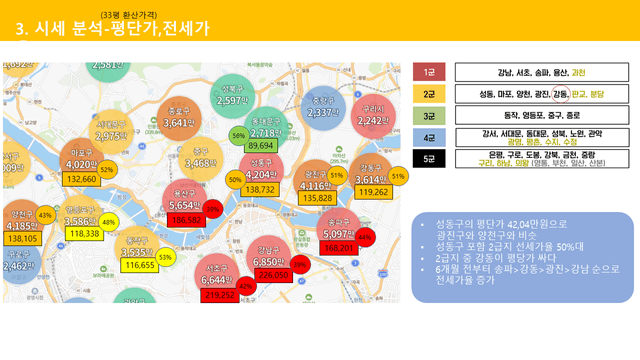
Task: Click the 용산구 5,654만 bubble
Action: [184, 200]
